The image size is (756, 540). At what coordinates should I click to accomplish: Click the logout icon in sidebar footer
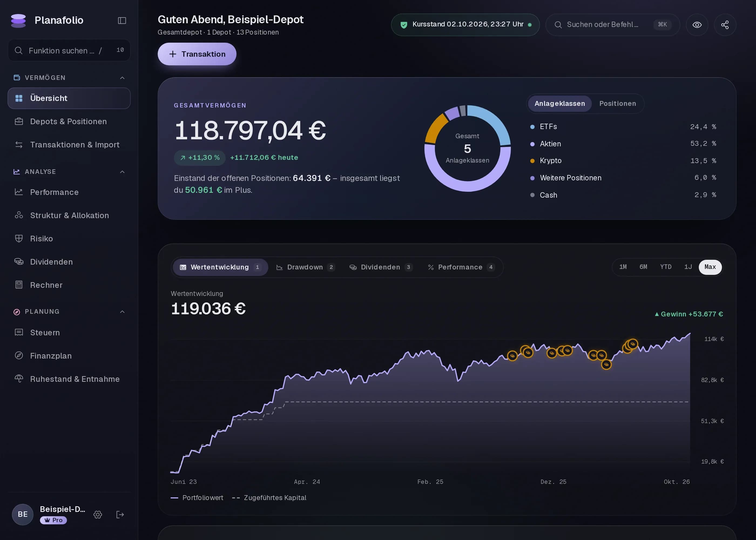click(120, 514)
